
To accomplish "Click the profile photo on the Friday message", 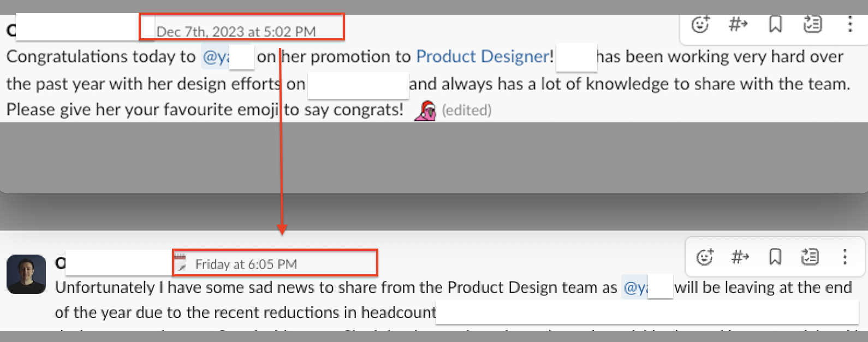I will pos(26,274).
